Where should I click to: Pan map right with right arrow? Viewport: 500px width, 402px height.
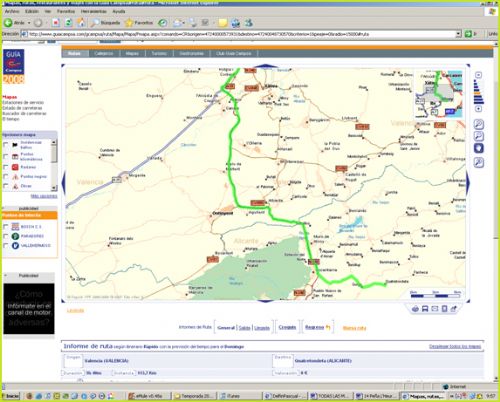[468, 183]
